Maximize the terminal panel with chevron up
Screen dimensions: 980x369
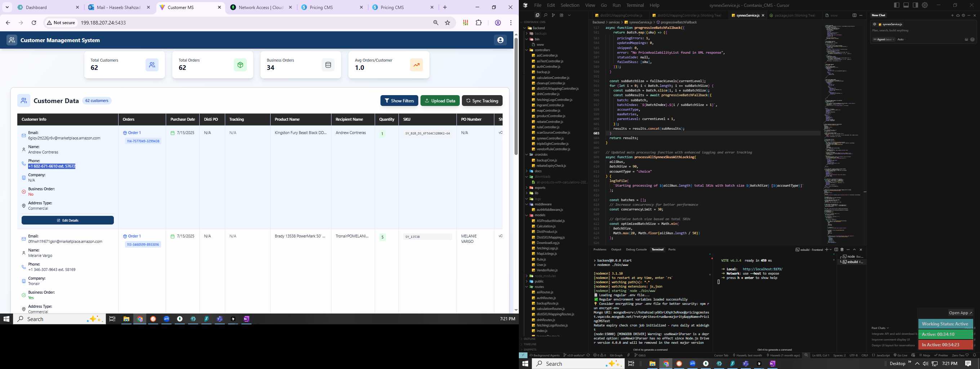(x=854, y=250)
